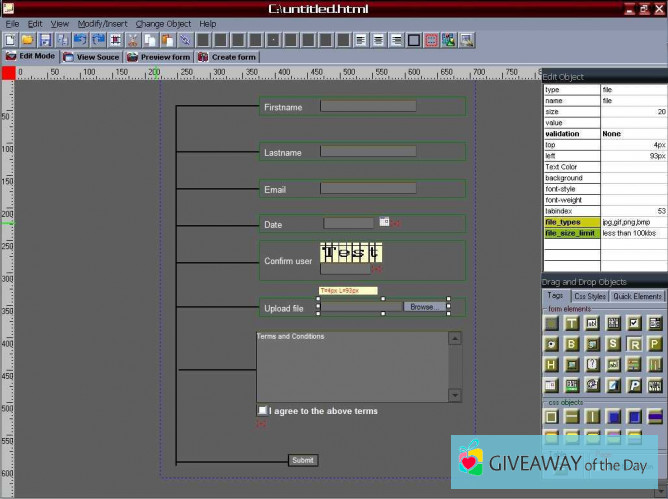
Task: Check 'I agree to the above terms'
Action: (x=262, y=410)
